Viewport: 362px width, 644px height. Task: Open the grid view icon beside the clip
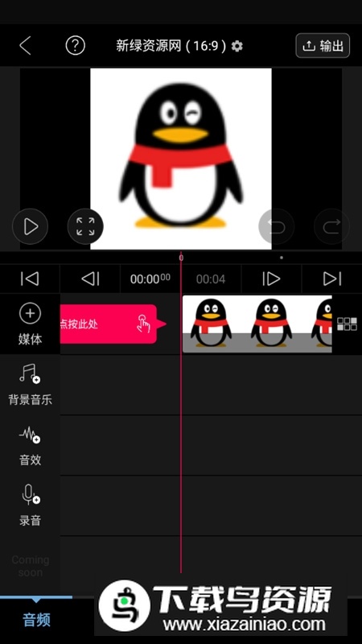point(347,324)
